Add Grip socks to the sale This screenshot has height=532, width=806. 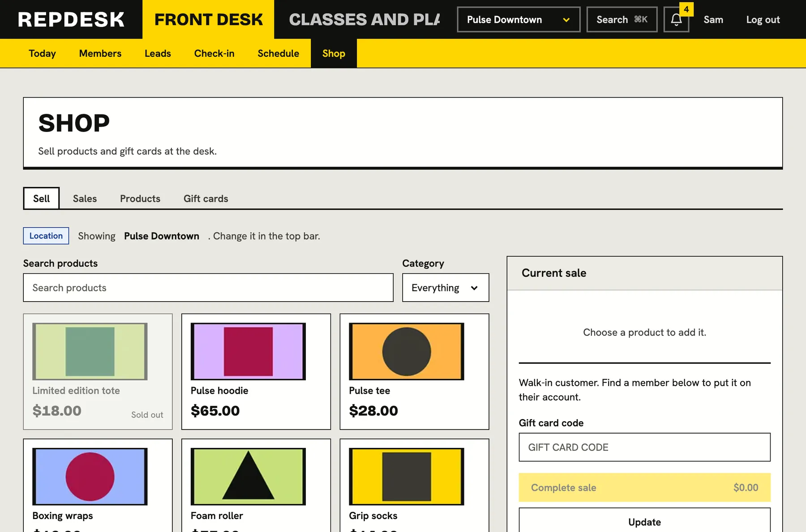coord(414,485)
